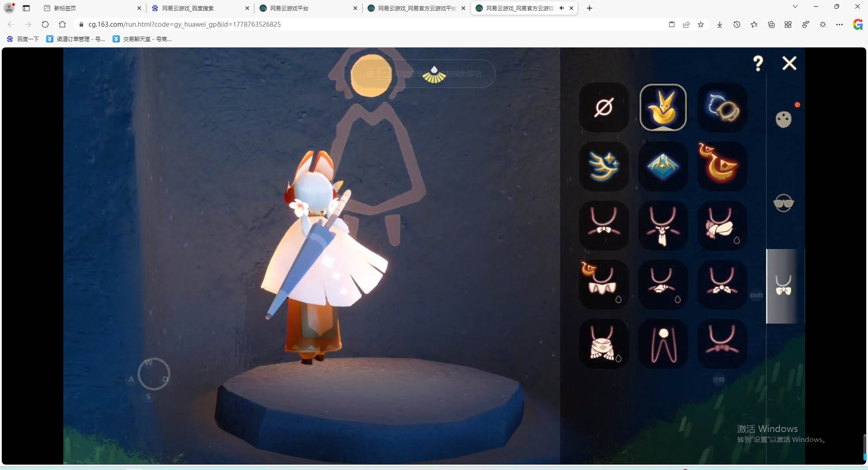The height and width of the screenshot is (470, 868).
Task: Open browsing history
Action: tap(737, 24)
